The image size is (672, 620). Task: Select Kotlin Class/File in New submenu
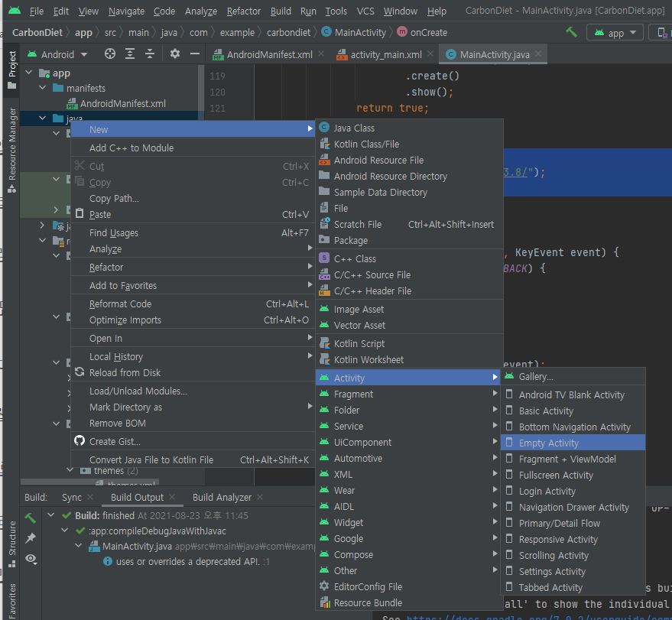(x=409, y=144)
